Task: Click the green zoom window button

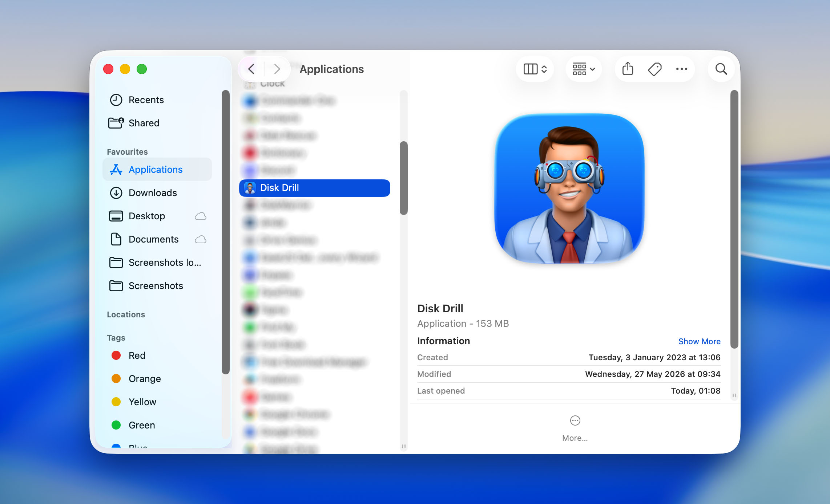Action: [x=142, y=69]
